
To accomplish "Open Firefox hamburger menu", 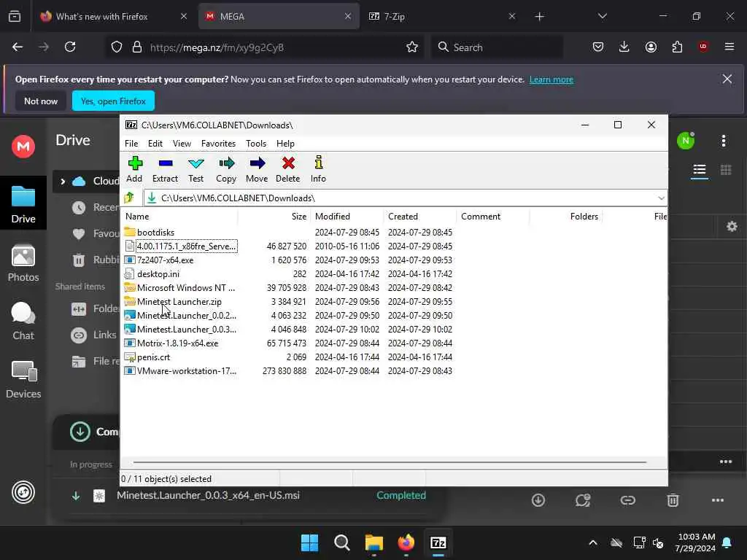I will click(729, 47).
